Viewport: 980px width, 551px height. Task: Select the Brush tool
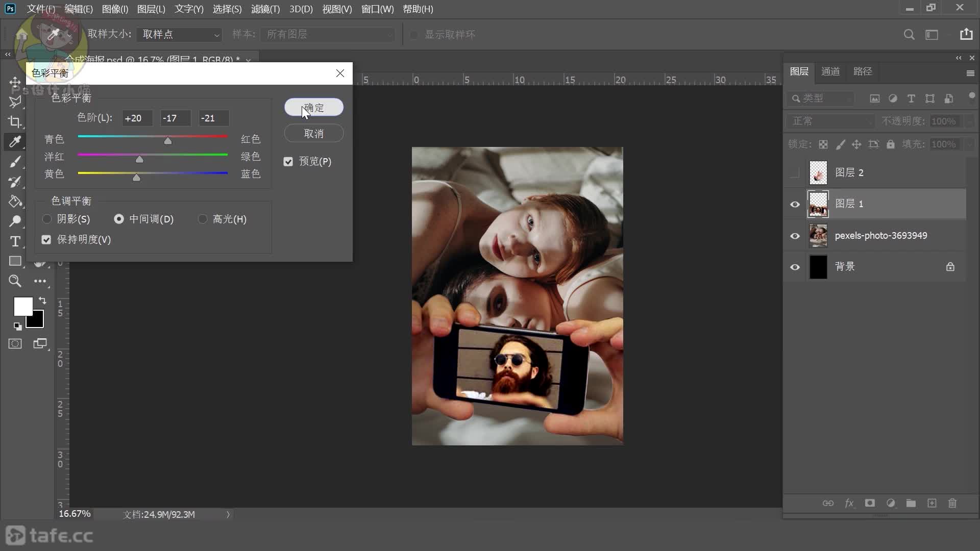[15, 161]
